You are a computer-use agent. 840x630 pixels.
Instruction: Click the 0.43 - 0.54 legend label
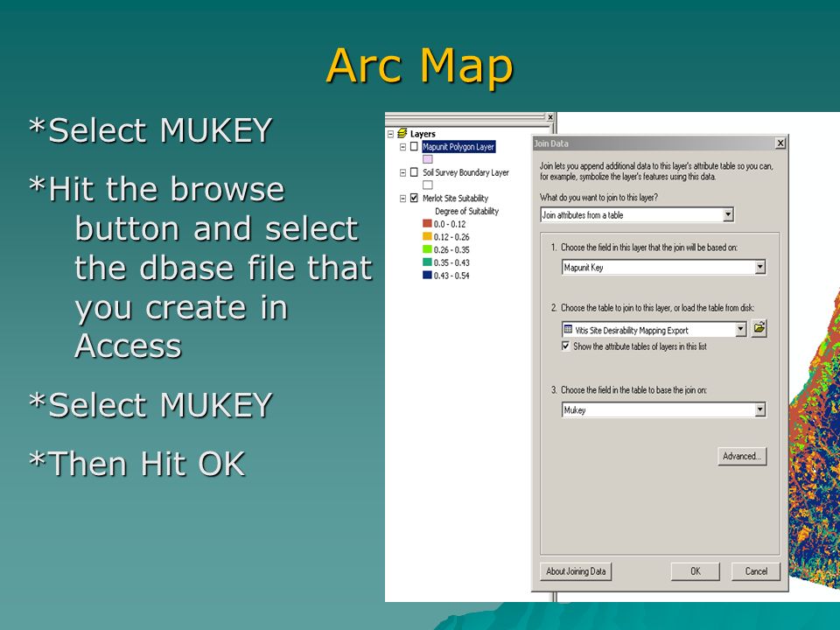[451, 276]
